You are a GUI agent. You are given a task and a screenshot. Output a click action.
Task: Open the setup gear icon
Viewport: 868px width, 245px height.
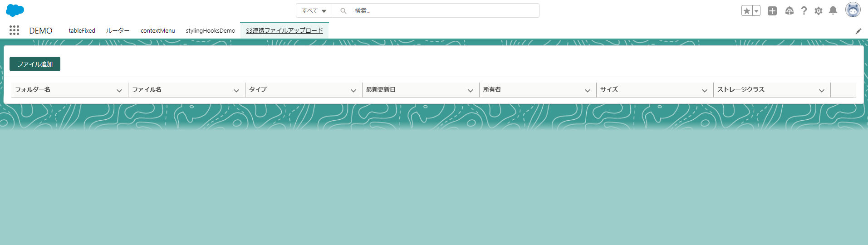pos(819,11)
